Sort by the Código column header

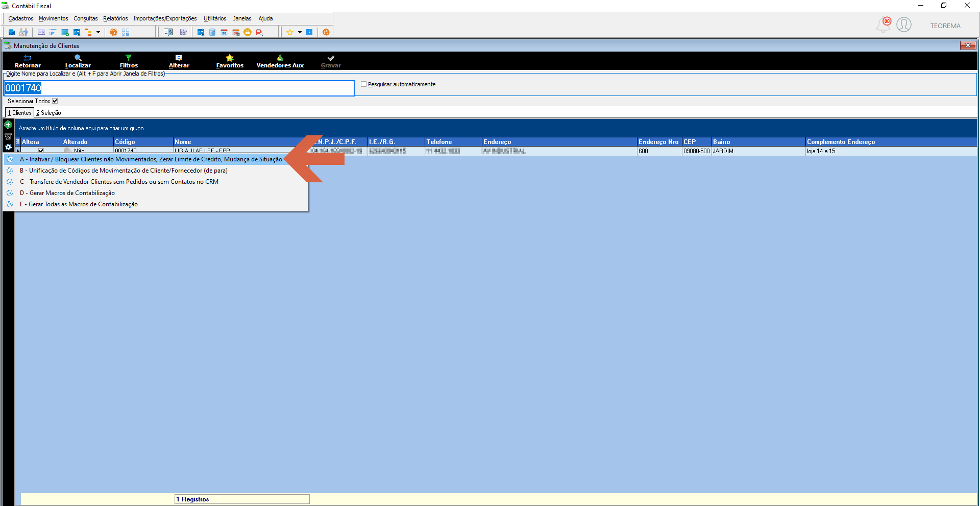(x=143, y=142)
